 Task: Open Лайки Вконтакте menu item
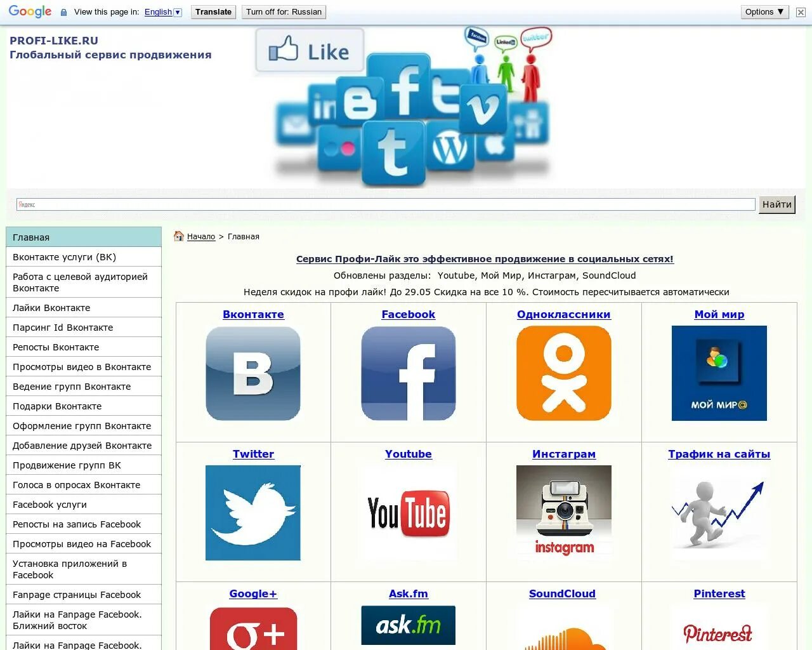(x=84, y=308)
